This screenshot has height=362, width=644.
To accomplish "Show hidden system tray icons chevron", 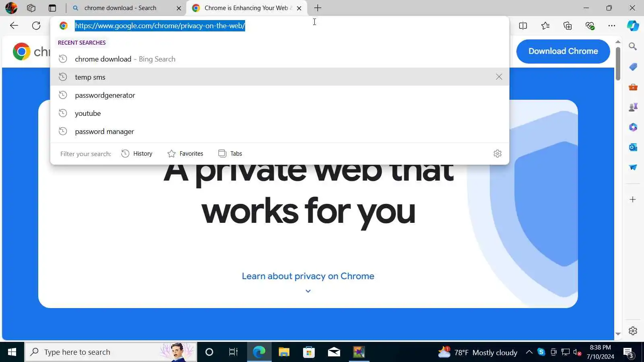I will [529, 352].
